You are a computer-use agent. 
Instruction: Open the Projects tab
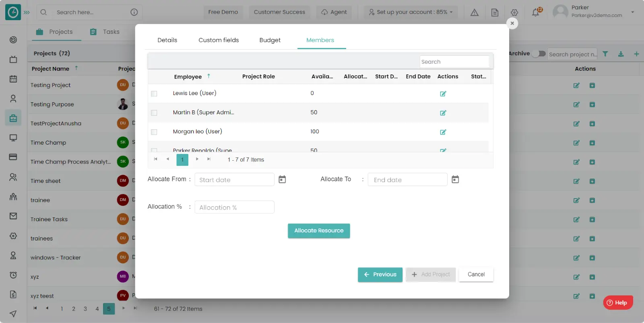(56, 32)
